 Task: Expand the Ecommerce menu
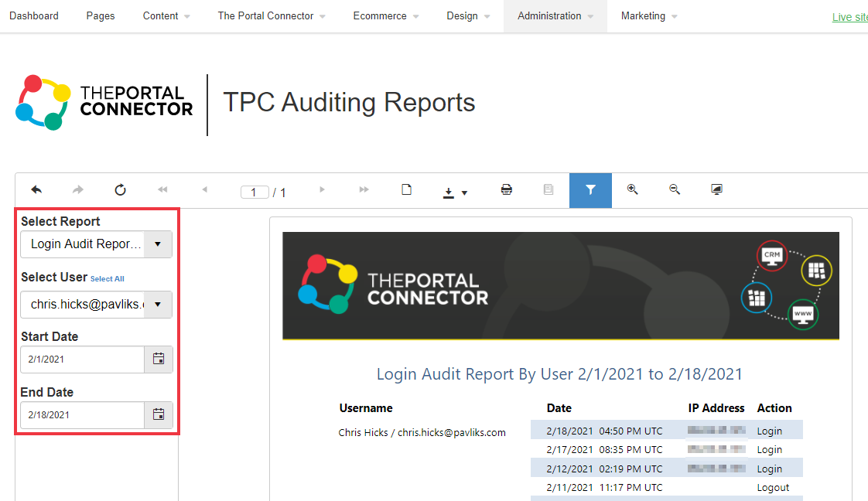coord(386,16)
